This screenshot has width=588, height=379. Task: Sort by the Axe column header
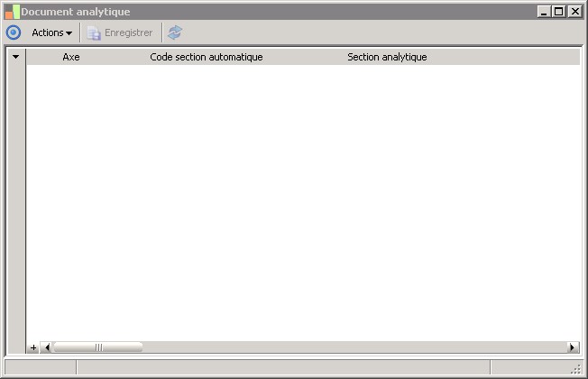71,57
